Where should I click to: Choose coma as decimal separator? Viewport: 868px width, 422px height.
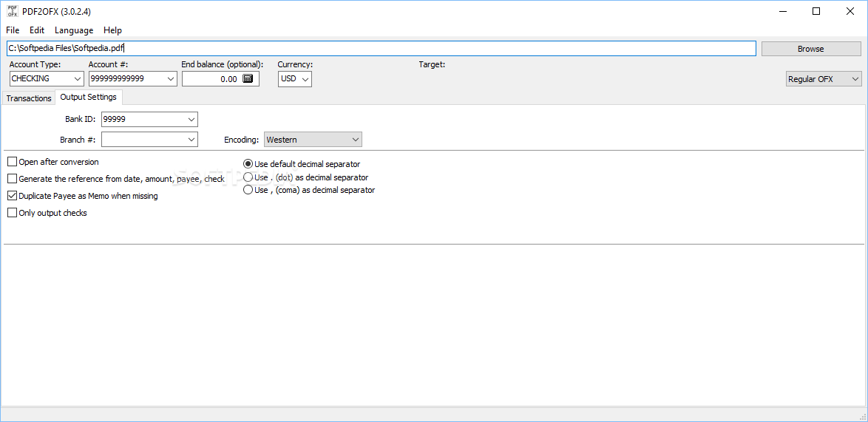(248, 190)
